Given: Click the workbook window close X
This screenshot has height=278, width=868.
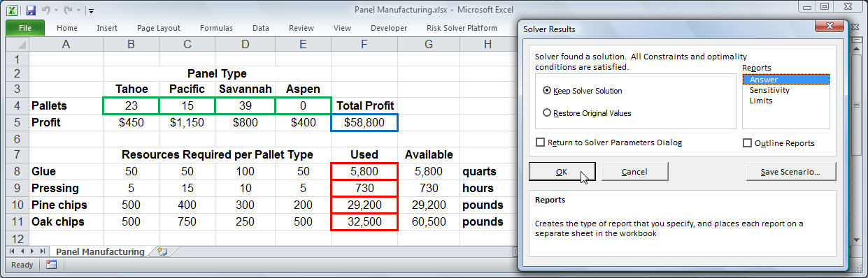Looking at the screenshot, I should [x=855, y=28].
